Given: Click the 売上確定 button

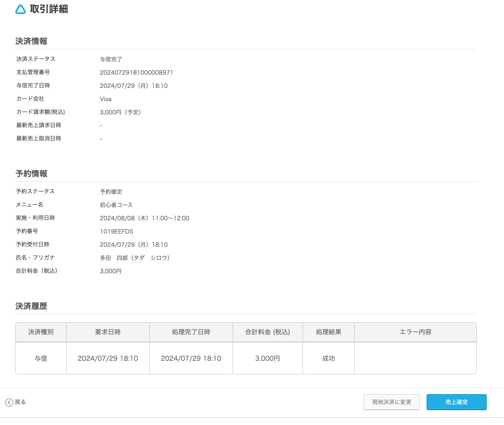Looking at the screenshot, I should pyautogui.click(x=456, y=402).
